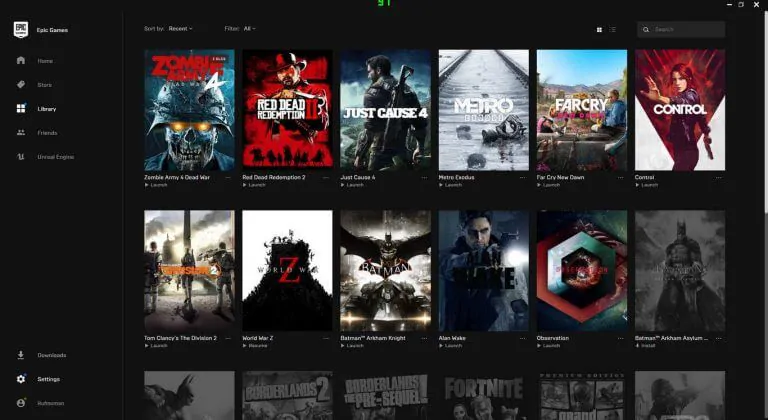The image size is (768, 420).
Task: Select the Batman Arkham Asylum cover art
Action: point(680,271)
